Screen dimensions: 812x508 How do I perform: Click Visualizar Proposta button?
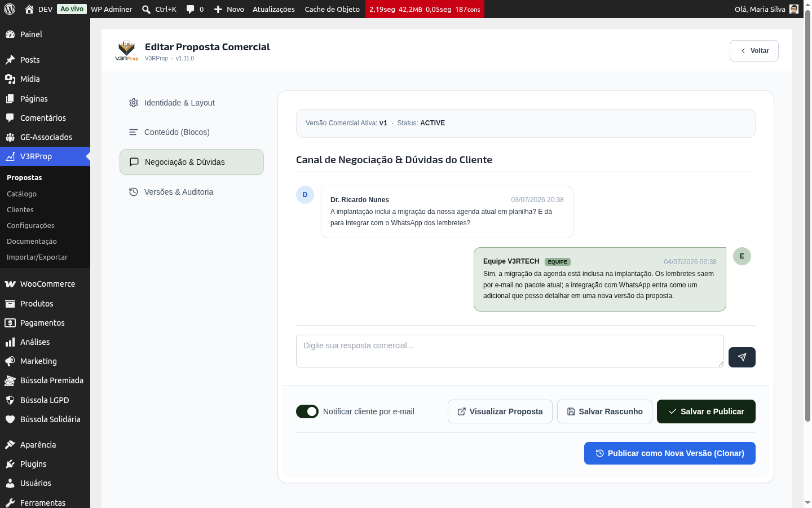(x=500, y=411)
